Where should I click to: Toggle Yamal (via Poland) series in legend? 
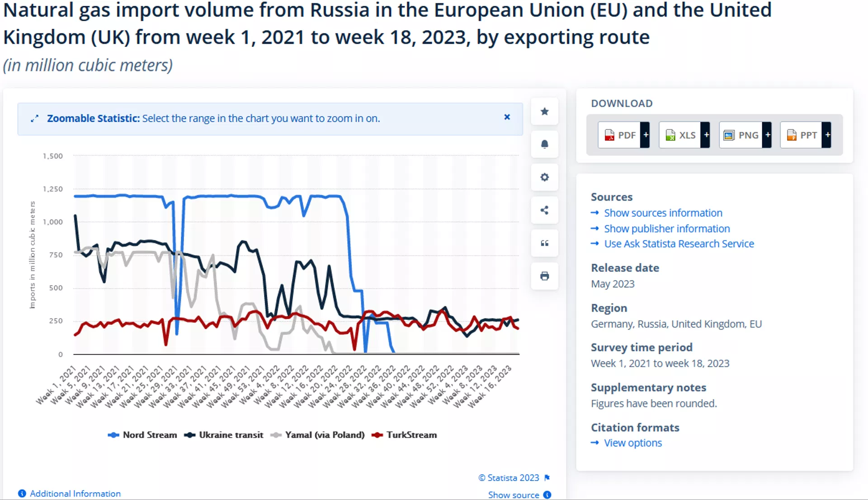coord(317,435)
